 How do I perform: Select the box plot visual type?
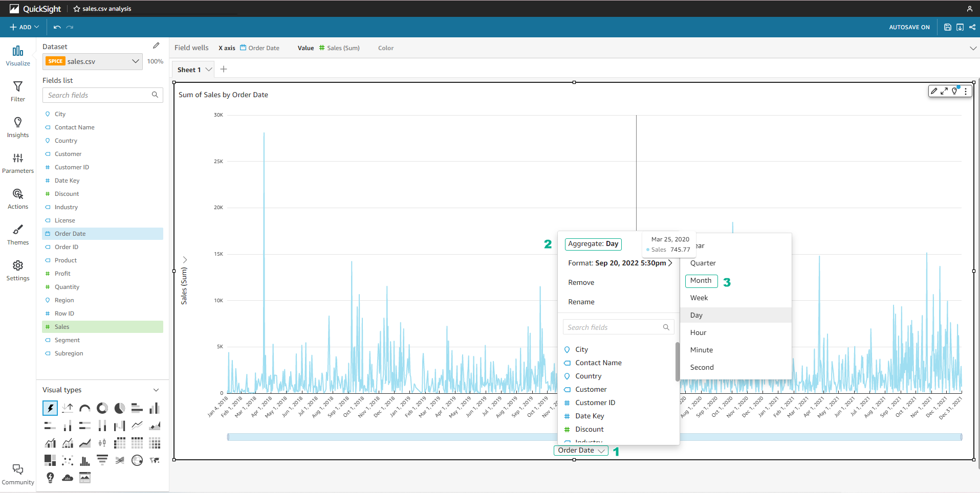click(102, 443)
